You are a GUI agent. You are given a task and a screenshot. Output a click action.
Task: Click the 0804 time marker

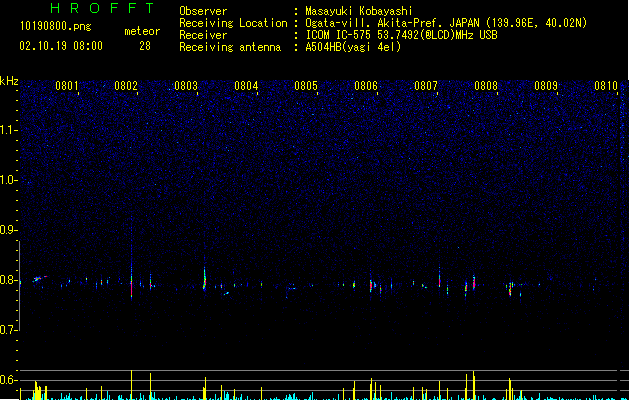point(246,86)
